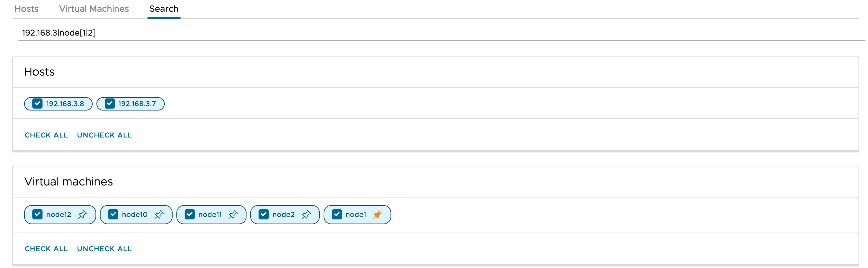Screen dimensions: 868x268
Task: Click CHECK ALL under Hosts
Action: click(46, 135)
